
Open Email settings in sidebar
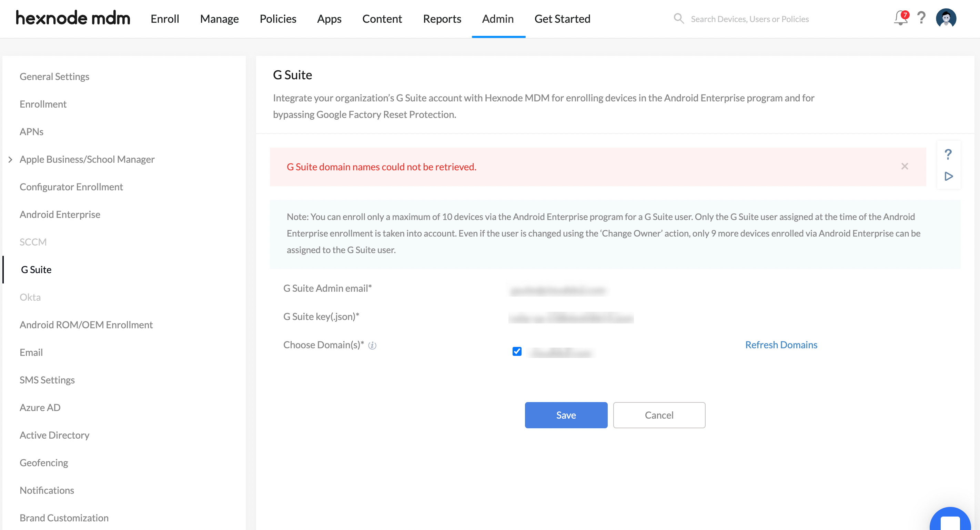pyautogui.click(x=31, y=352)
